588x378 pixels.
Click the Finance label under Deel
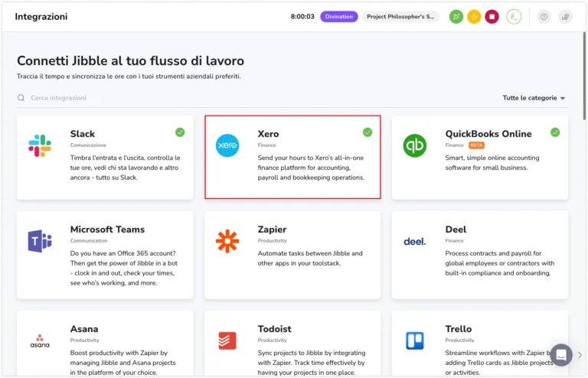(x=455, y=240)
